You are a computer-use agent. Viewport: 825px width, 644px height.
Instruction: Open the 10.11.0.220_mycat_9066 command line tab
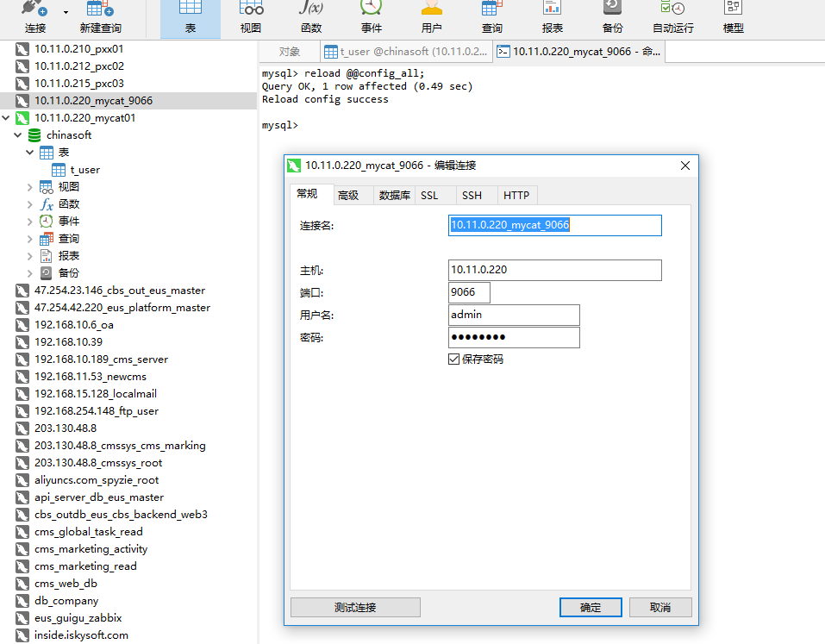(579, 52)
